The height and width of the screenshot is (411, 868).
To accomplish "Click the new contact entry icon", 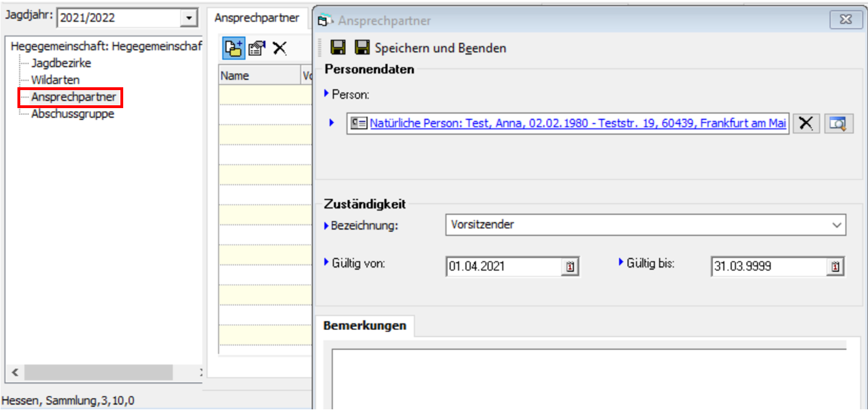I will [x=233, y=48].
